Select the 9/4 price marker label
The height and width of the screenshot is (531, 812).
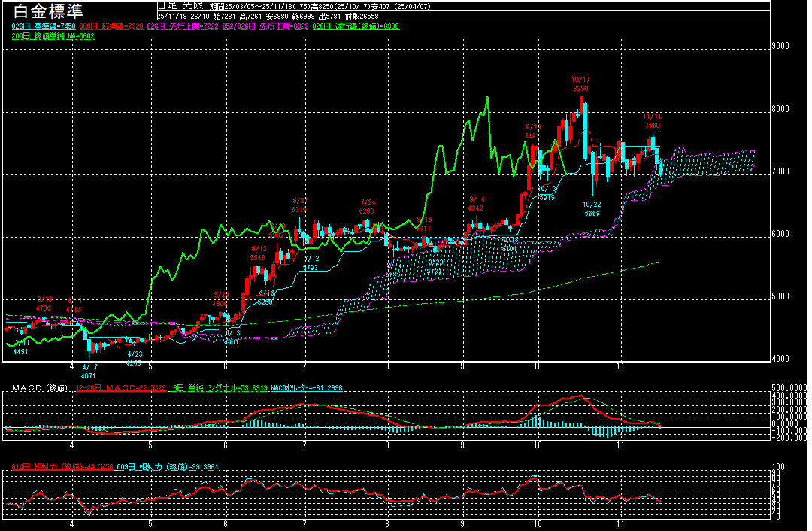[x=476, y=204]
